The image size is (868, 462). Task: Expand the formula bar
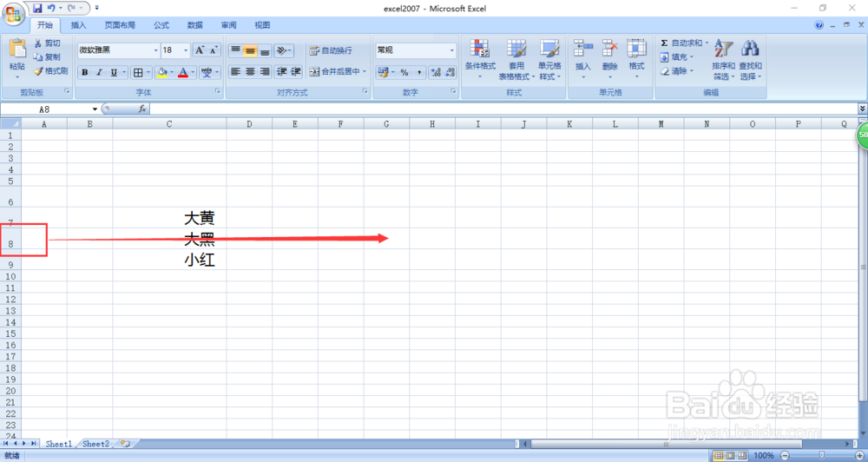[863, 109]
